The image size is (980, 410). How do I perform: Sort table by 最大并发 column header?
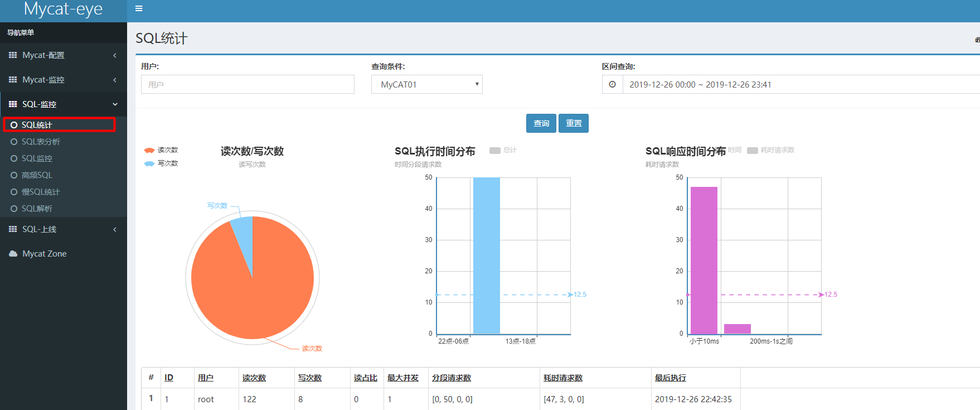coord(403,378)
